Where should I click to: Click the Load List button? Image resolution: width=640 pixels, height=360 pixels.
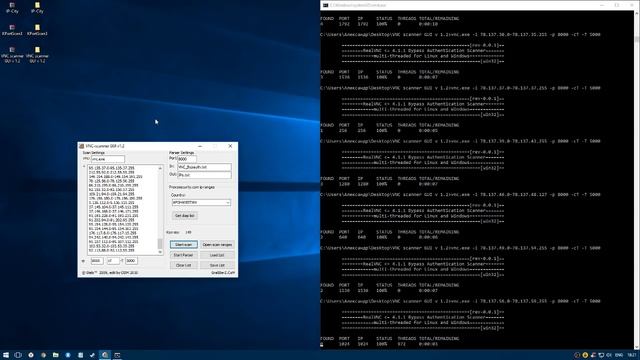click(217, 255)
